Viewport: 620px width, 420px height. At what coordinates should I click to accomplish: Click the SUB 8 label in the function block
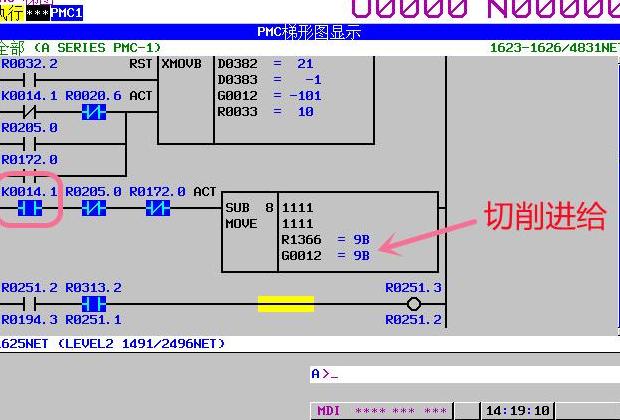coord(250,208)
